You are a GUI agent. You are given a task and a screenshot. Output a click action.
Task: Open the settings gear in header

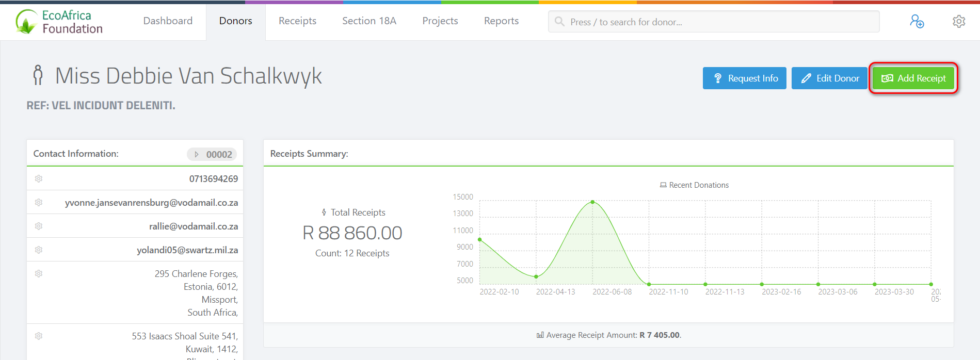click(x=958, y=22)
